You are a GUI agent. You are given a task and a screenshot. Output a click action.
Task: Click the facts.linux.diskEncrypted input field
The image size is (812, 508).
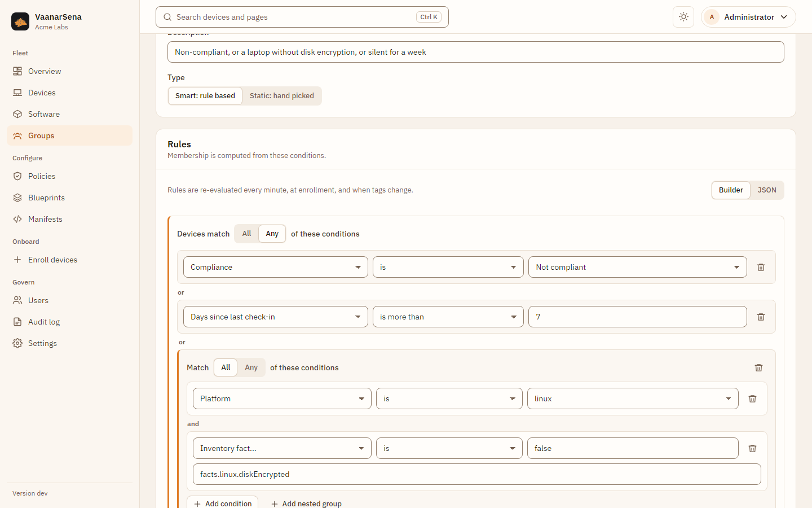pyautogui.click(x=477, y=474)
